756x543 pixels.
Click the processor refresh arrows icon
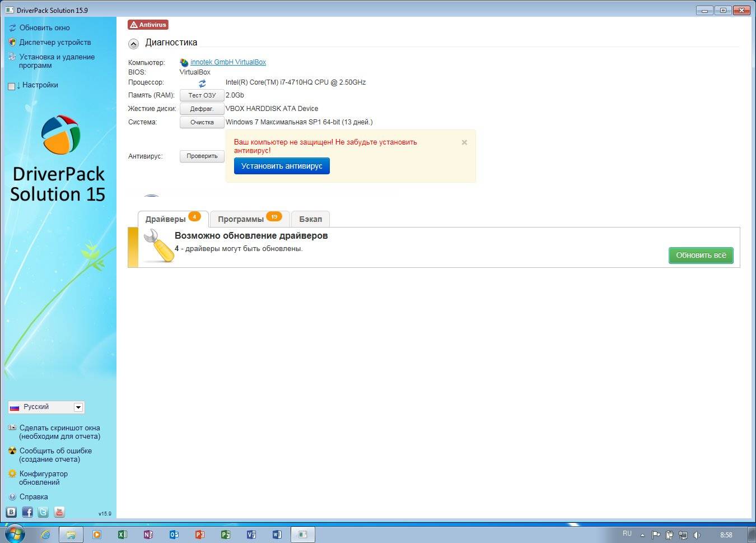click(202, 83)
